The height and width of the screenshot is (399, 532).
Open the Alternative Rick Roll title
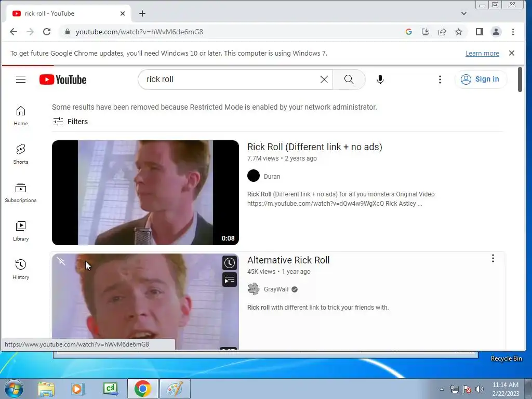tap(288, 260)
